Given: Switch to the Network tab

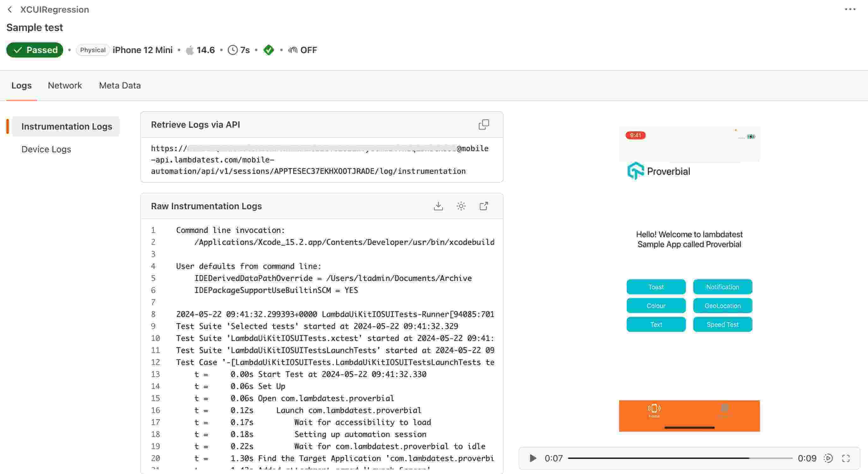Looking at the screenshot, I should click(x=65, y=85).
